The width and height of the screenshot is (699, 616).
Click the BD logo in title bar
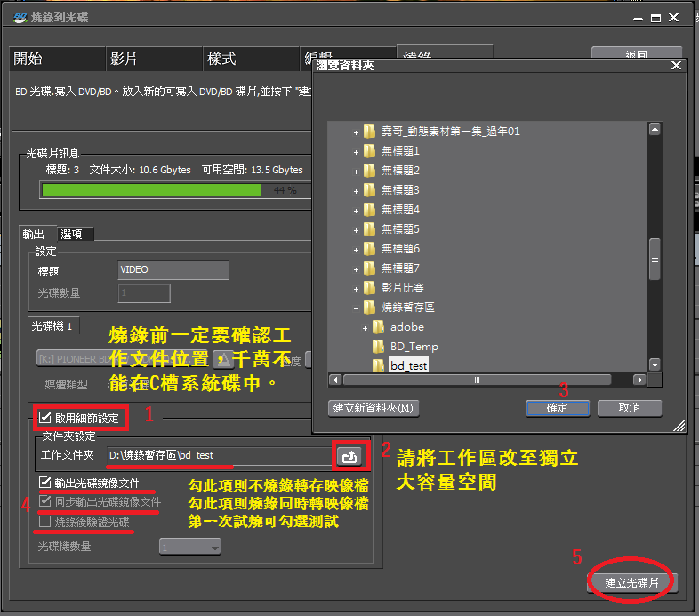click(x=20, y=17)
